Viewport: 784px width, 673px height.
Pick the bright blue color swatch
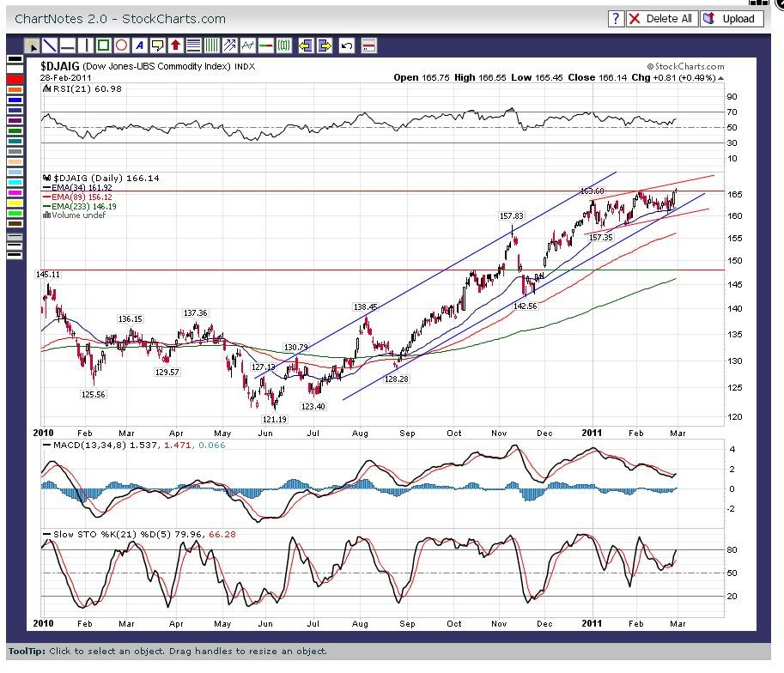[x=15, y=100]
